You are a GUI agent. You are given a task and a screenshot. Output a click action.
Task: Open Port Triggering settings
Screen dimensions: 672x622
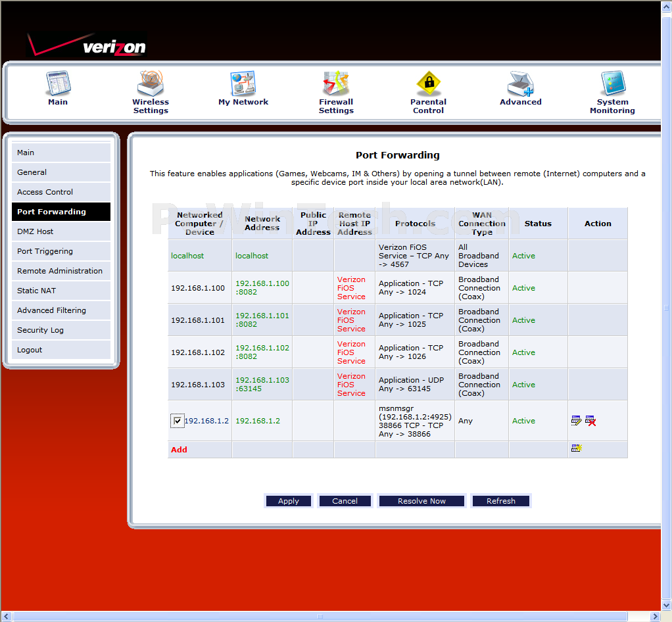coord(61,251)
